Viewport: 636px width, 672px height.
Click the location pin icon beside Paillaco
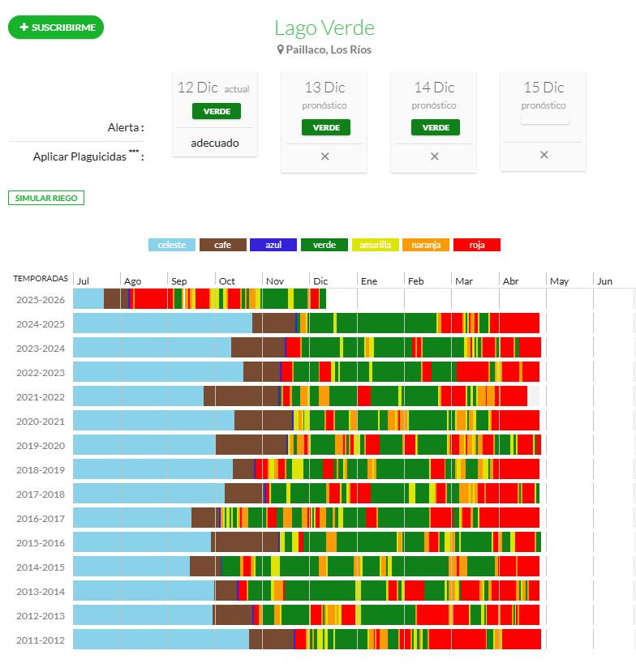click(281, 49)
